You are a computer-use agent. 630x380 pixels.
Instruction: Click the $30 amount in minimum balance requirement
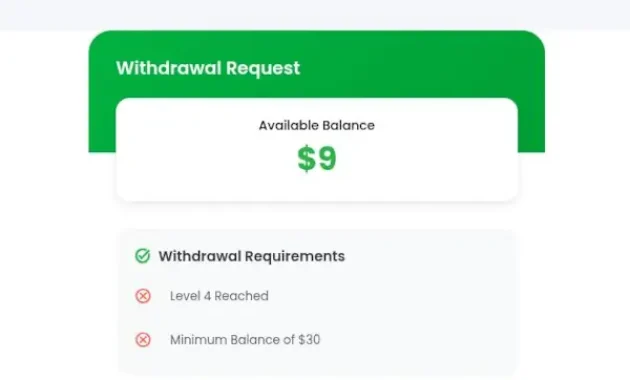tap(309, 340)
